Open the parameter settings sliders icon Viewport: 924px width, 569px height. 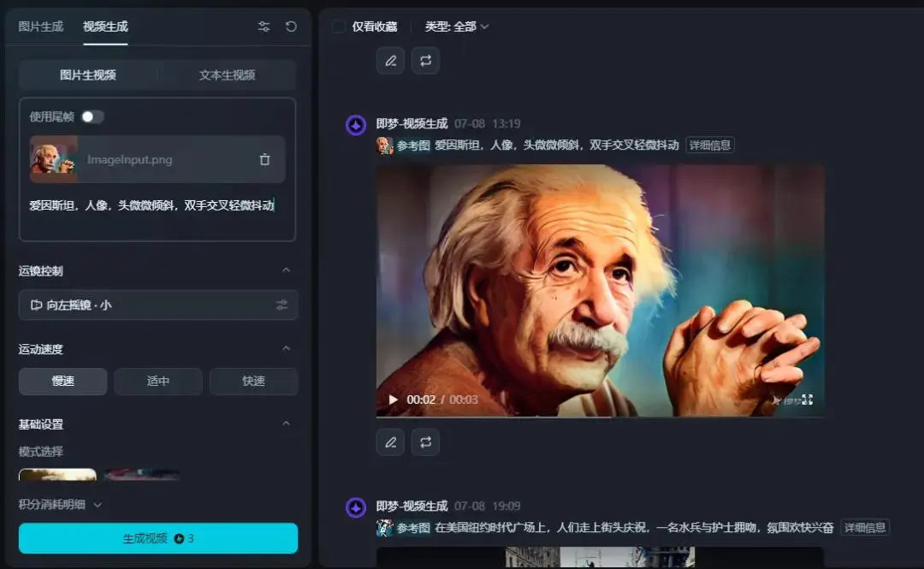264,27
